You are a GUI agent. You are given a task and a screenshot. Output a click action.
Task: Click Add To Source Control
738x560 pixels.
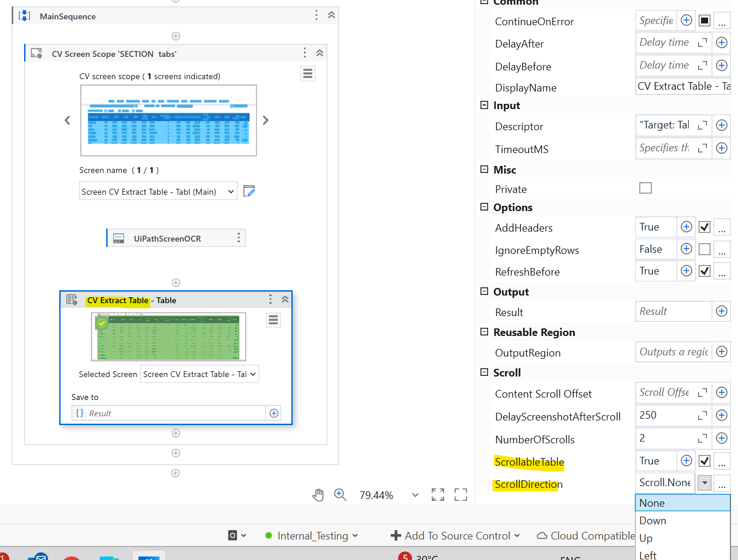[x=456, y=535]
